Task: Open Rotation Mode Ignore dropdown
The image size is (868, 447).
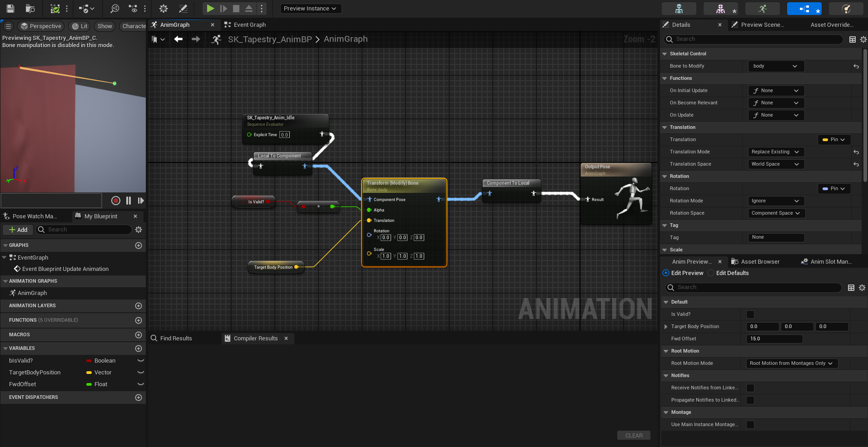Action: (776, 201)
